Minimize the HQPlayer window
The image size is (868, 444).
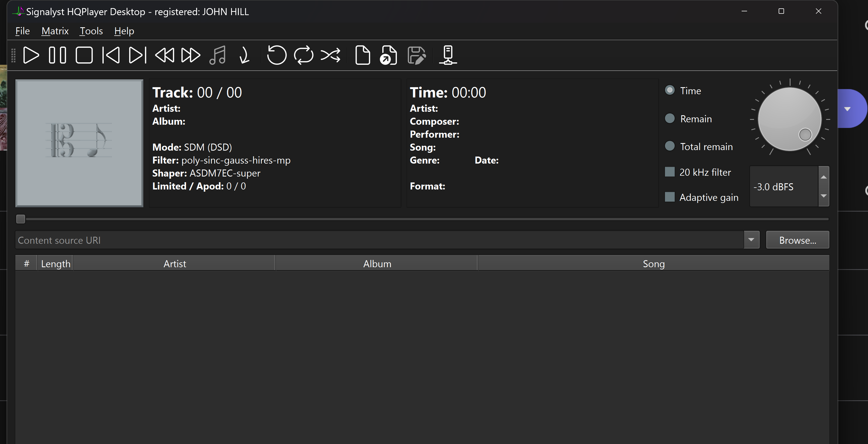744,11
